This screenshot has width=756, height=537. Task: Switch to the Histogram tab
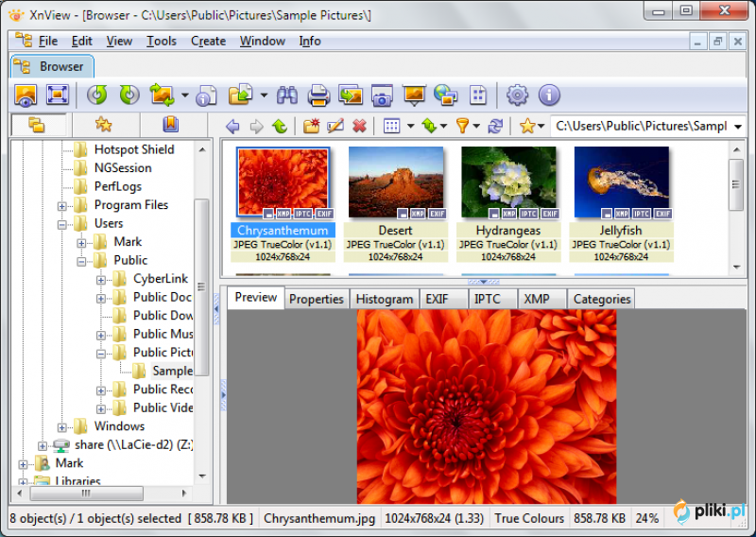tap(385, 299)
